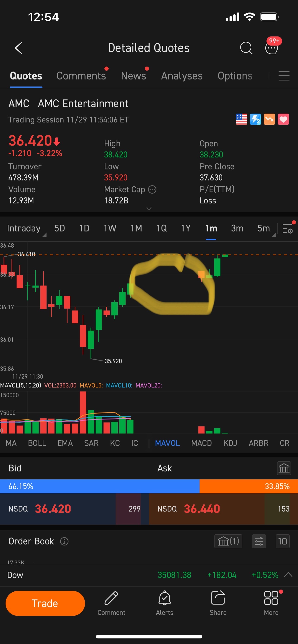Screen dimensions: 298x644
Task: Tap the Comment pencil button
Action: (x=111, y=603)
